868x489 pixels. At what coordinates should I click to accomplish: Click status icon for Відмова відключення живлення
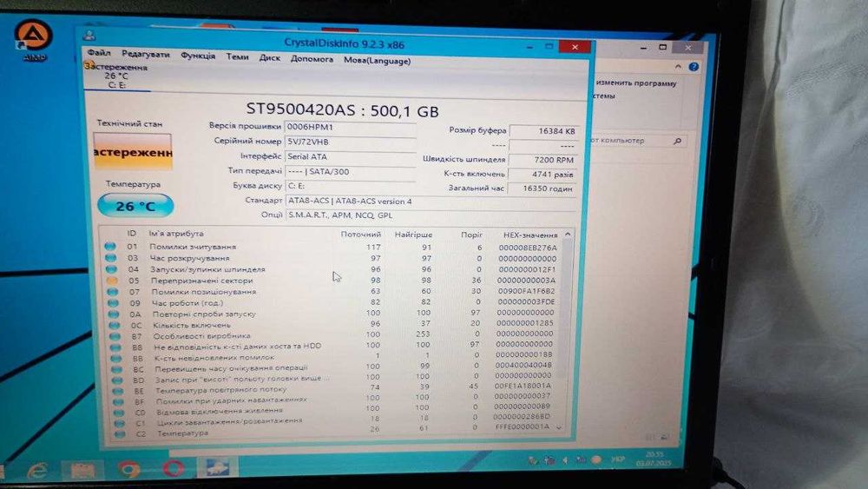click(118, 413)
